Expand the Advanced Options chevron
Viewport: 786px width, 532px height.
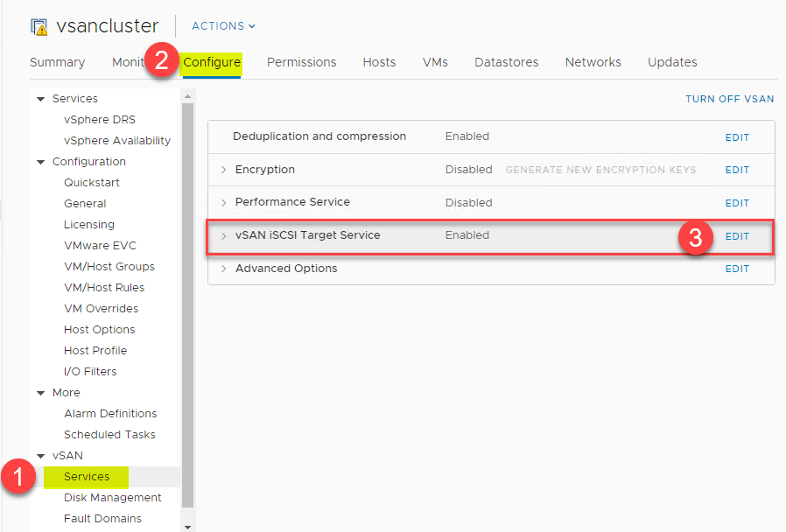224,269
